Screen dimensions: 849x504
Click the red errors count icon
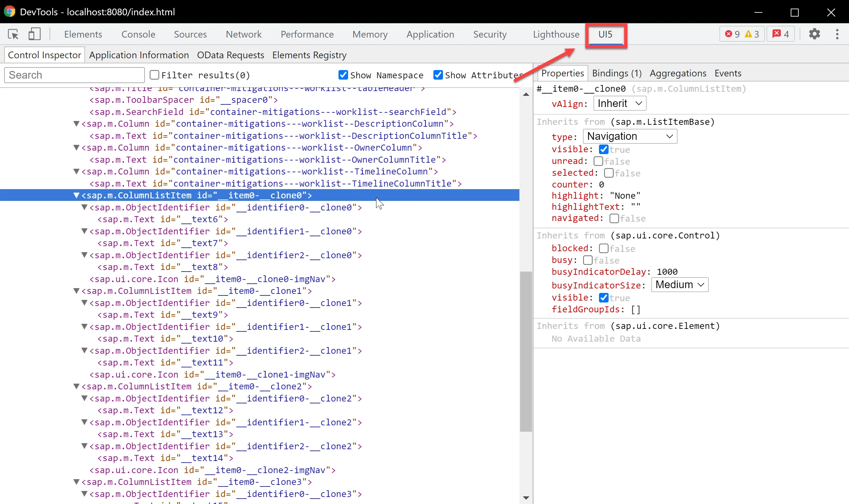point(728,34)
